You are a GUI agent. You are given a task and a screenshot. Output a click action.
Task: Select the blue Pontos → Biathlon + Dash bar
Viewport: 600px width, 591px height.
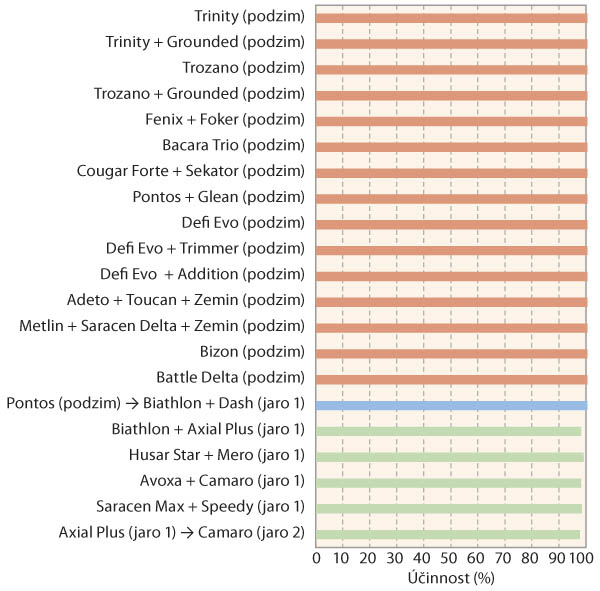pos(450,405)
